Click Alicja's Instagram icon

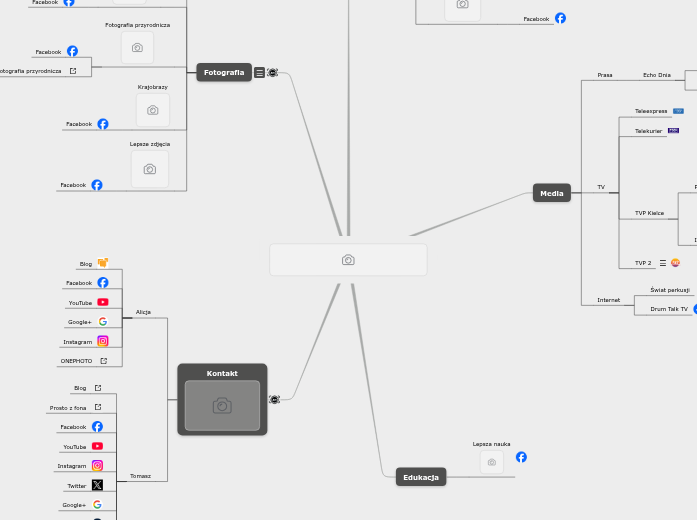pyautogui.click(x=103, y=341)
